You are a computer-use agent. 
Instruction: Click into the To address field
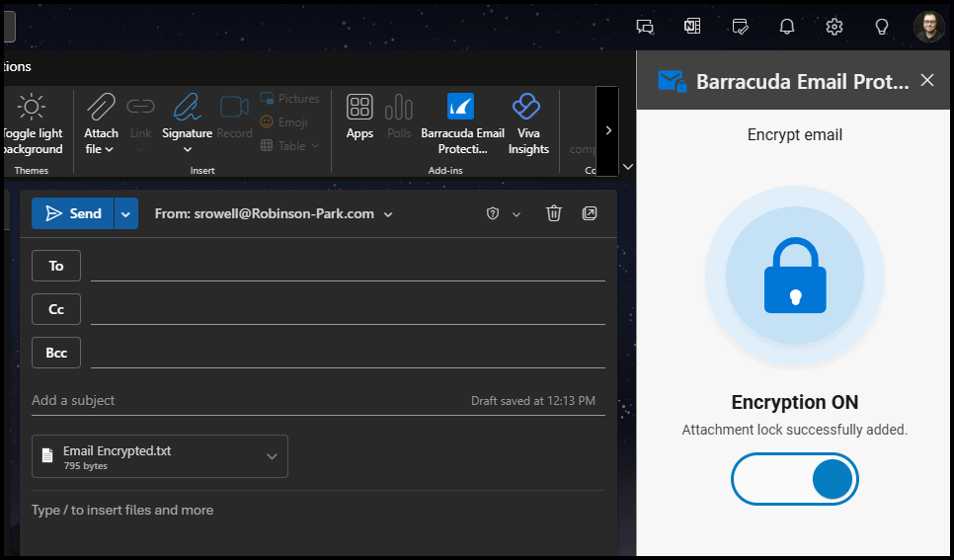(348, 267)
